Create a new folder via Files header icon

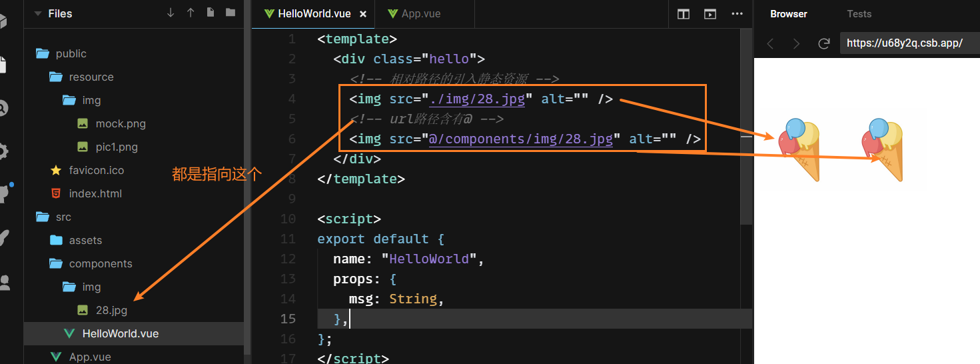pos(231,13)
